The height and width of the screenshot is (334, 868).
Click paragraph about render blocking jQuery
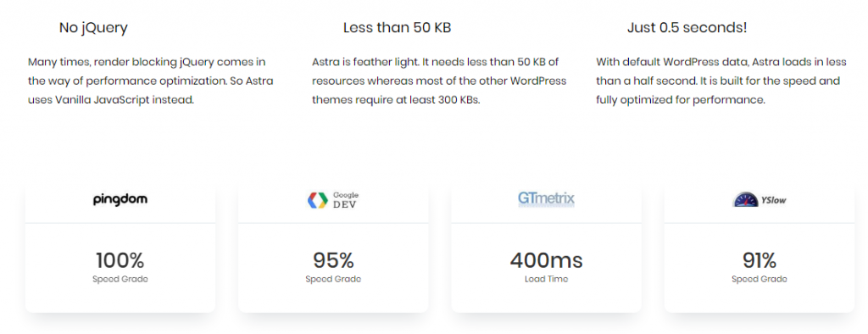tap(151, 81)
